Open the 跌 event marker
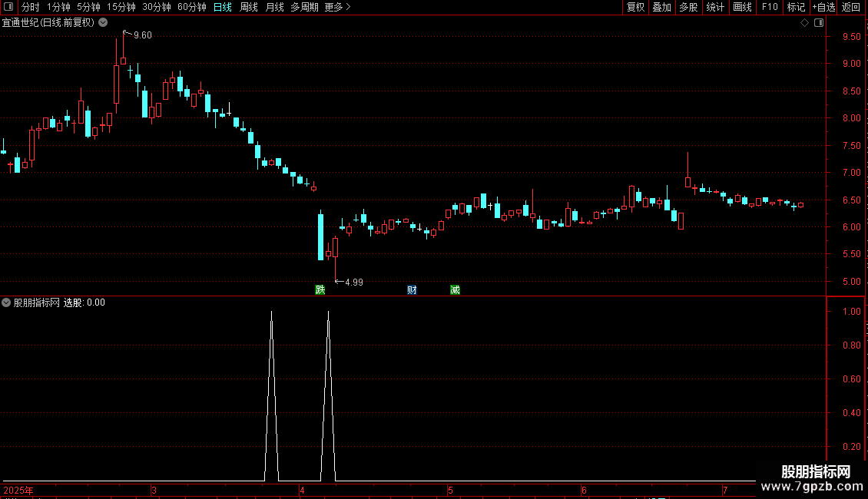This screenshot has width=868, height=499. coord(320,290)
